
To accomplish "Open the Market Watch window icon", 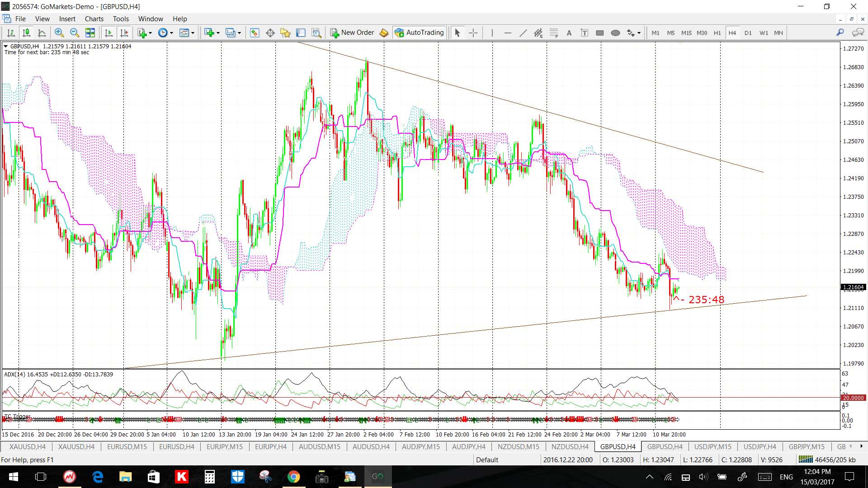I will (255, 33).
